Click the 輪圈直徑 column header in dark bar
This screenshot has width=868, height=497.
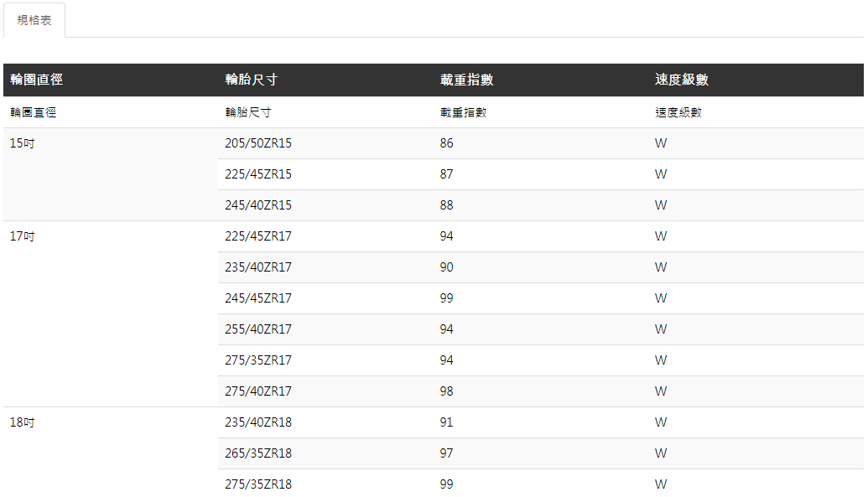pyautogui.click(x=37, y=80)
